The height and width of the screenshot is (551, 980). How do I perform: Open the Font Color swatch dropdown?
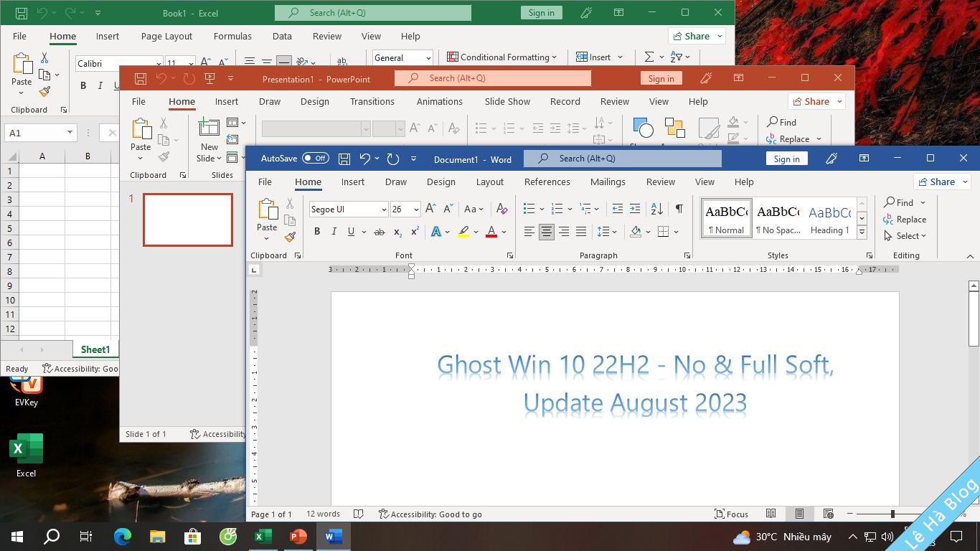(502, 231)
